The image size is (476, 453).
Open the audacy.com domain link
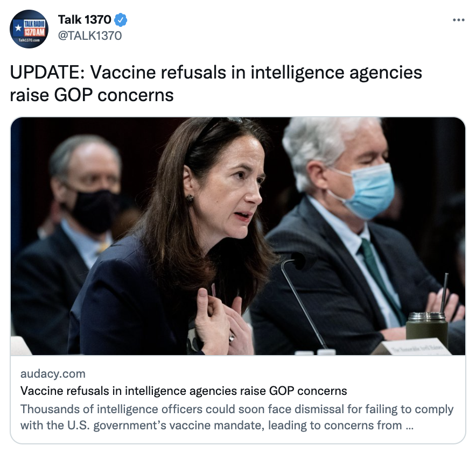pyautogui.click(x=53, y=373)
